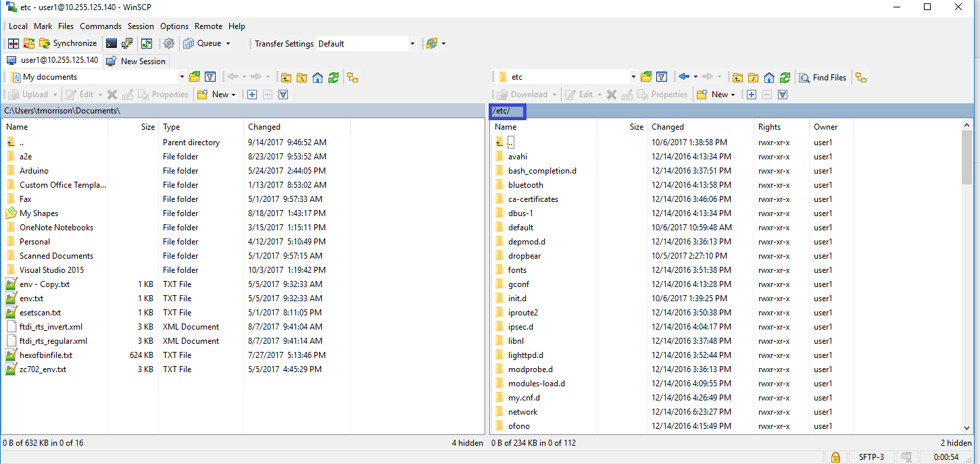The height and width of the screenshot is (464, 980).
Task: Select the lighttpd.d remote folder
Action: tap(526, 355)
